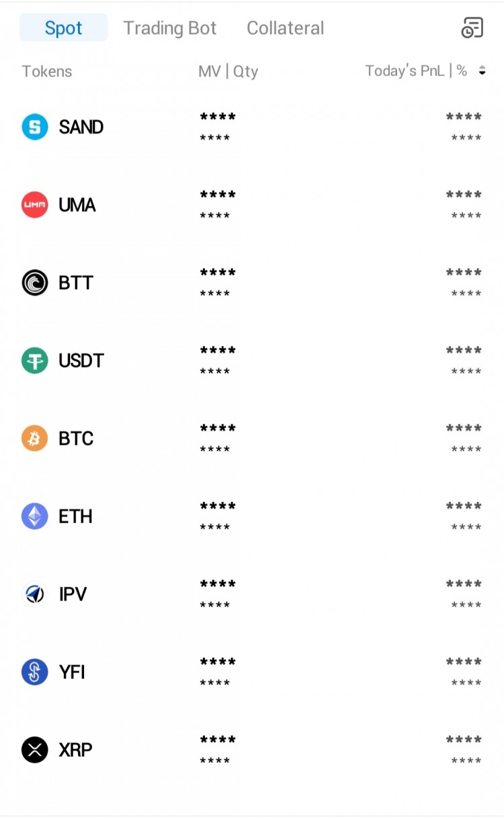The height and width of the screenshot is (819, 504).
Task: Click the hidden market value for BTC
Action: click(218, 429)
